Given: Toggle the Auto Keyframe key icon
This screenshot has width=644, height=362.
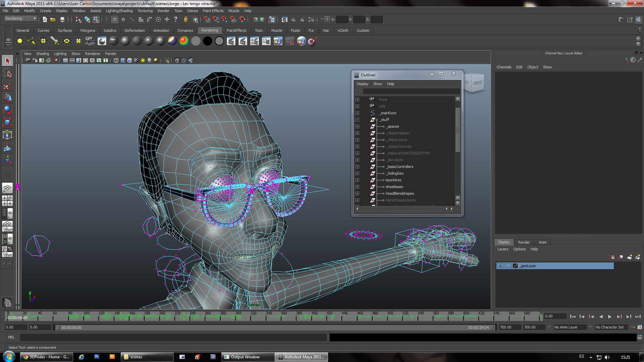Looking at the screenshot, I should click(x=632, y=327).
